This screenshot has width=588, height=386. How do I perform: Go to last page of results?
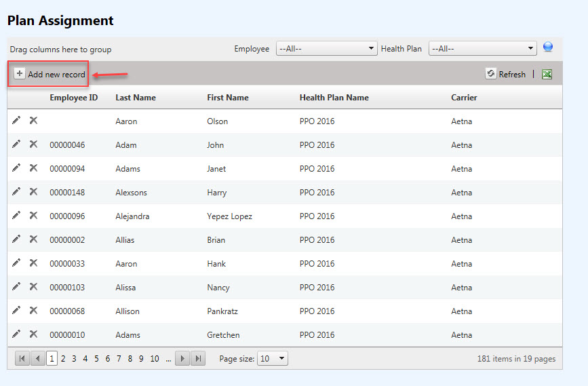pos(198,358)
